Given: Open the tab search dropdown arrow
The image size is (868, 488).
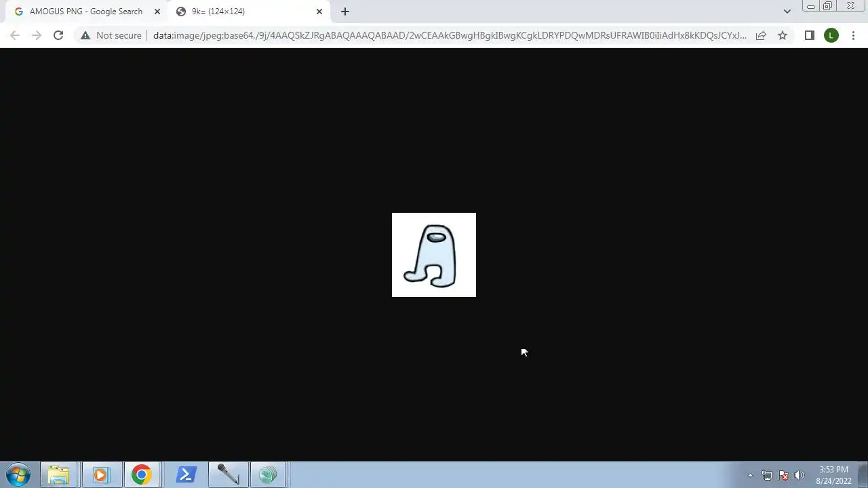Looking at the screenshot, I should [x=787, y=12].
